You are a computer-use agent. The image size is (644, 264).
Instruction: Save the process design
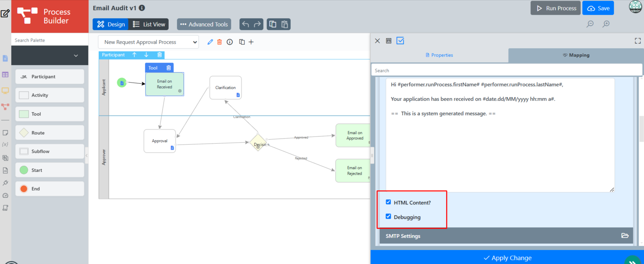[x=598, y=8]
